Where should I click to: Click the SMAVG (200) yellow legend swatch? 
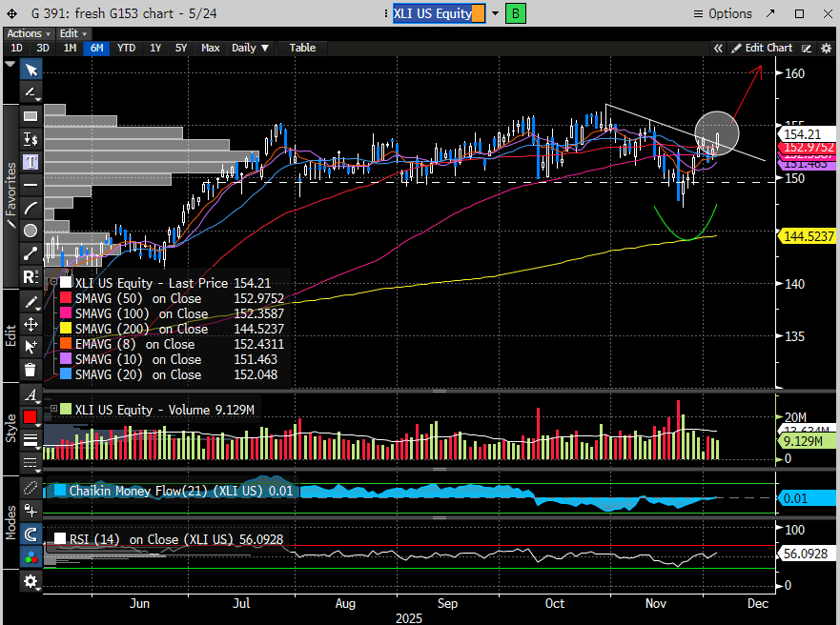66,328
